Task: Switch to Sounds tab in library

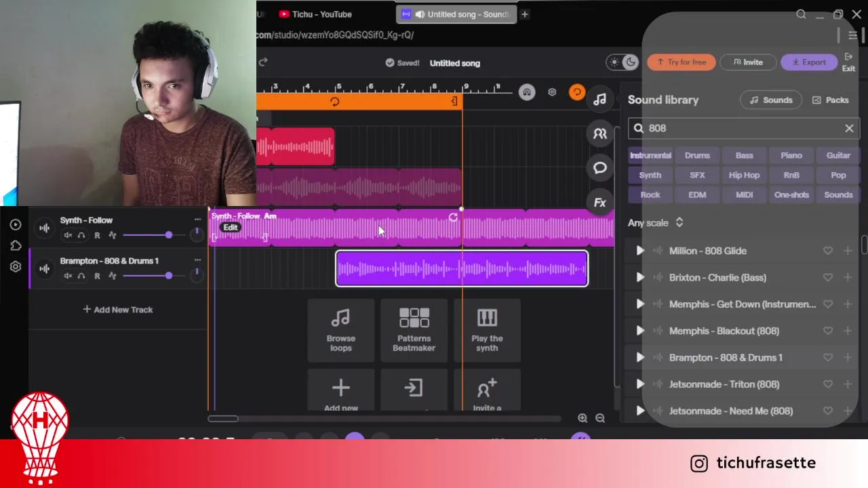Action: pyautogui.click(x=771, y=100)
